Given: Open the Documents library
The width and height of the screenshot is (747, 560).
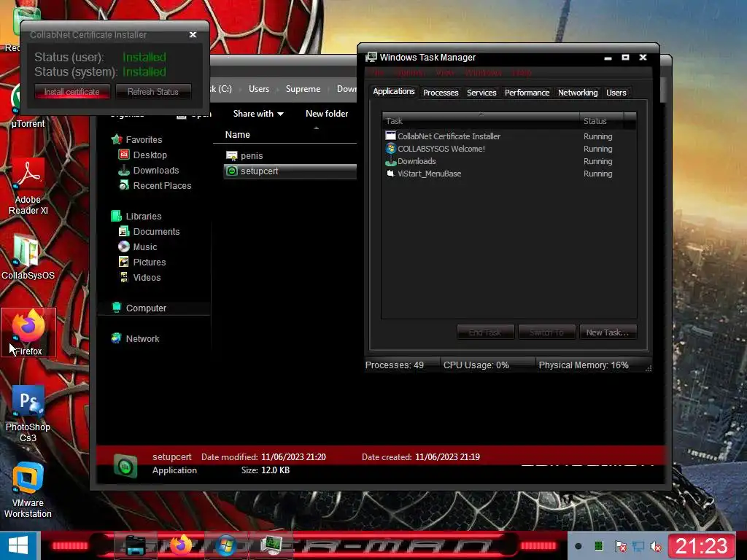Looking at the screenshot, I should [x=149, y=231].
